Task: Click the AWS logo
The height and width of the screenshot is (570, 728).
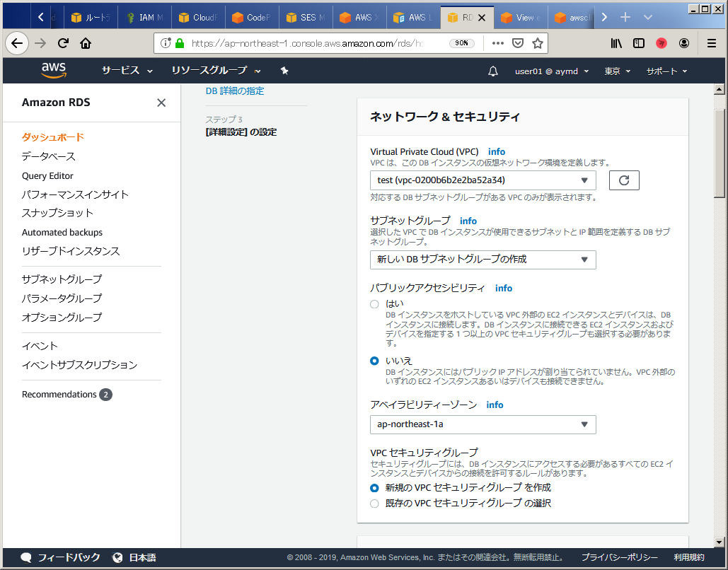Action: pos(54,71)
